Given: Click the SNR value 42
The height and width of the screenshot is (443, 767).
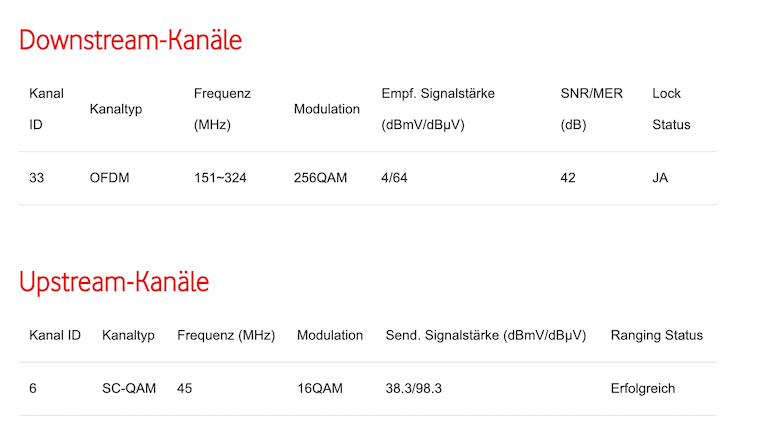Looking at the screenshot, I should pos(569,178).
